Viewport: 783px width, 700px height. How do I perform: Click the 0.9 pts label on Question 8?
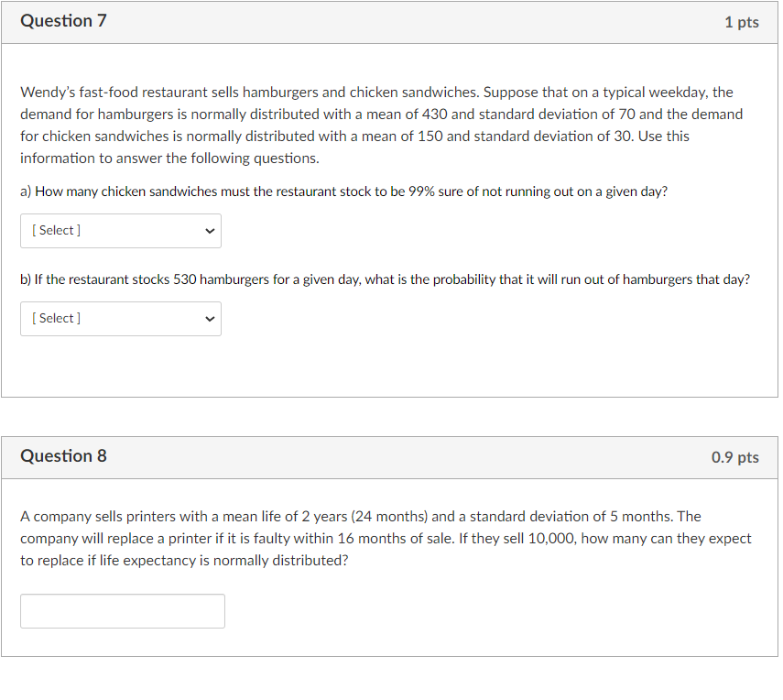click(x=735, y=457)
